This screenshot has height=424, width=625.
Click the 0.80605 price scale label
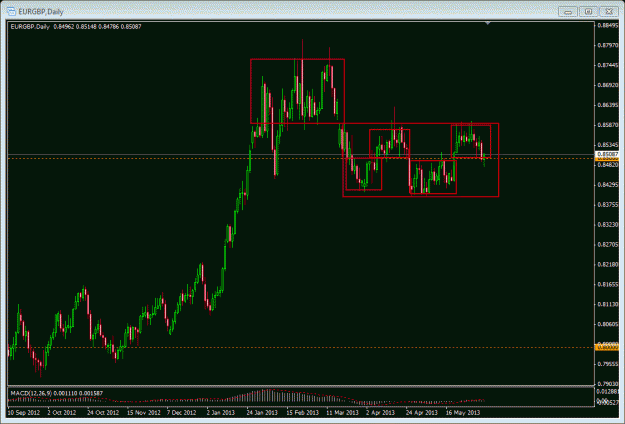point(607,324)
